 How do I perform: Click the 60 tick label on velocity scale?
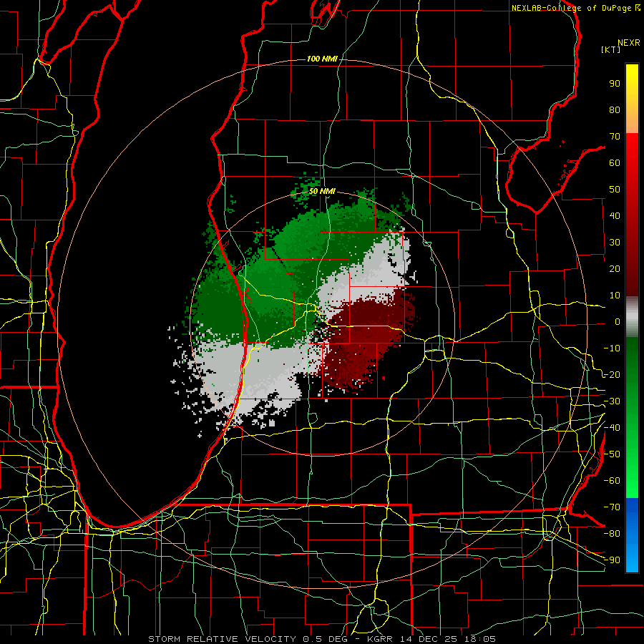tap(615, 163)
